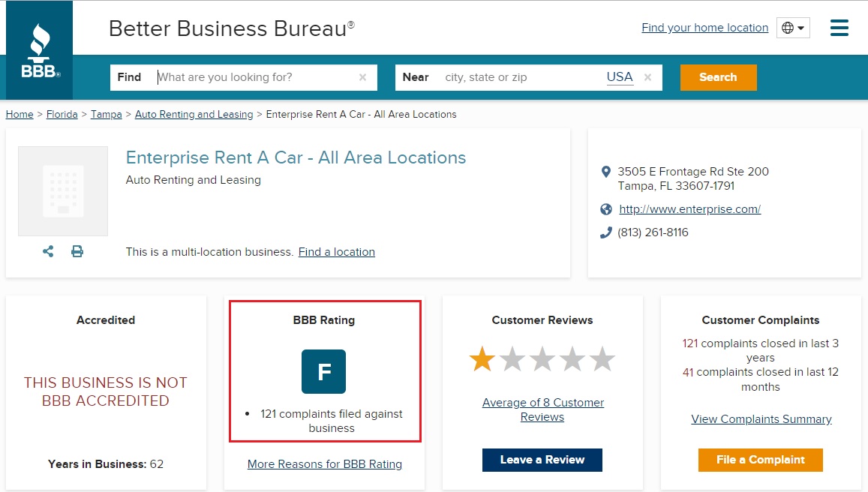Change the USA country selector
868x492 pixels.
620,77
